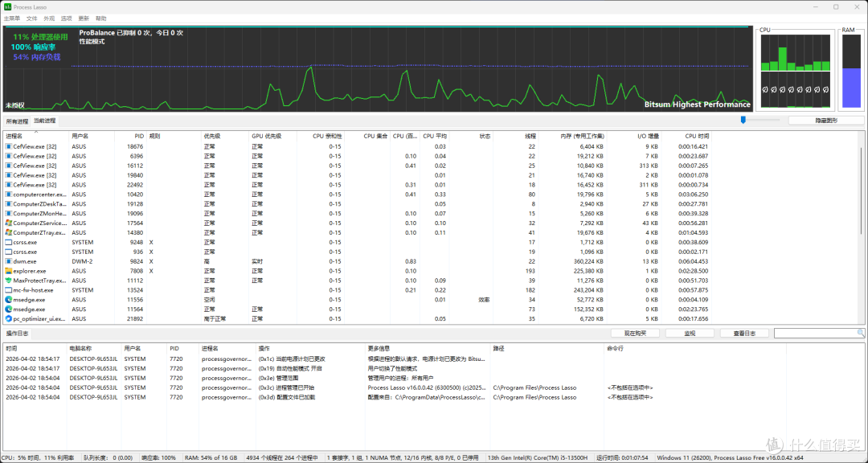The height and width of the screenshot is (463, 868).
Task: Click the msedge.exe icon with PID 11556
Action: tap(8, 300)
